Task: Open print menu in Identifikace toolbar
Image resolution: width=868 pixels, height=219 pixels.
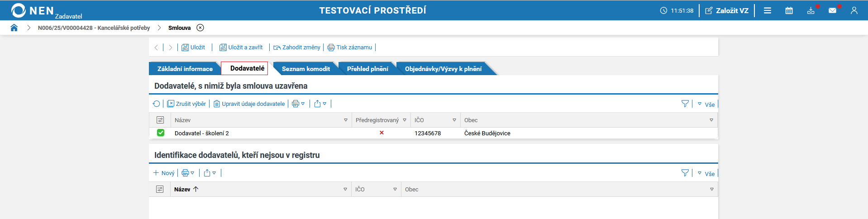Action: click(x=188, y=173)
